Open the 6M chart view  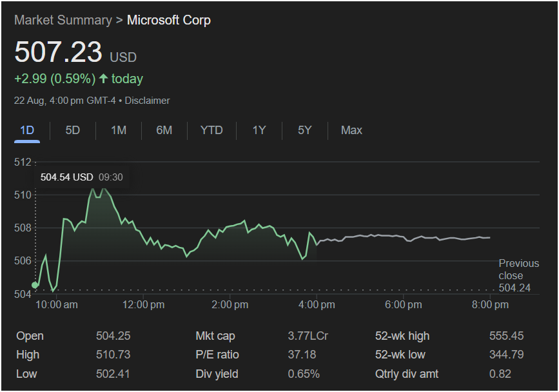coord(164,130)
